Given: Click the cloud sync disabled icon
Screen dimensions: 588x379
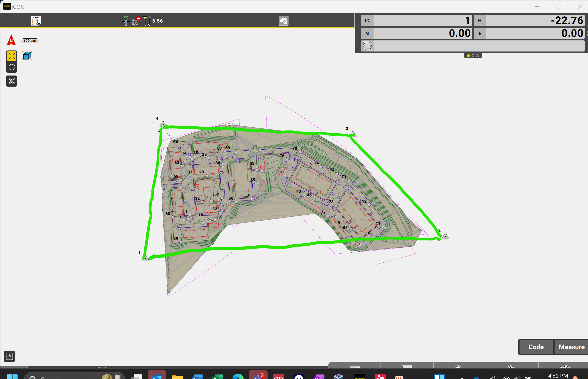Looking at the screenshot, I should click(x=283, y=21).
